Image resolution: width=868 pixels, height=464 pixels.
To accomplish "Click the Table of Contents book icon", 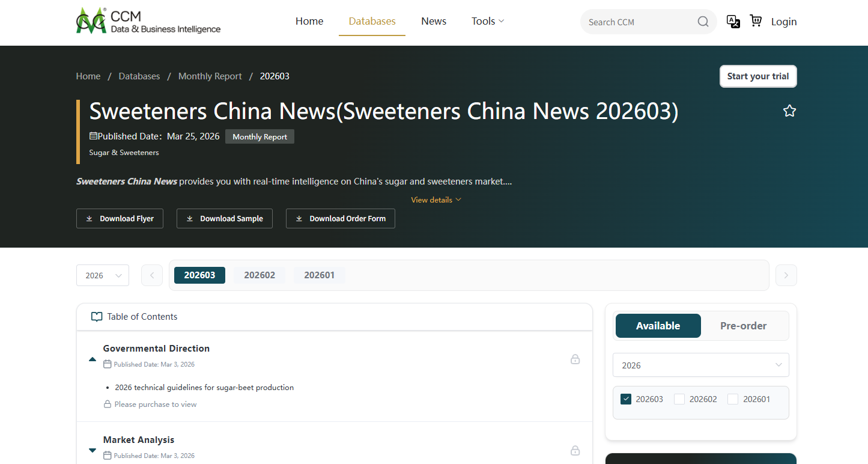I will click(x=97, y=316).
